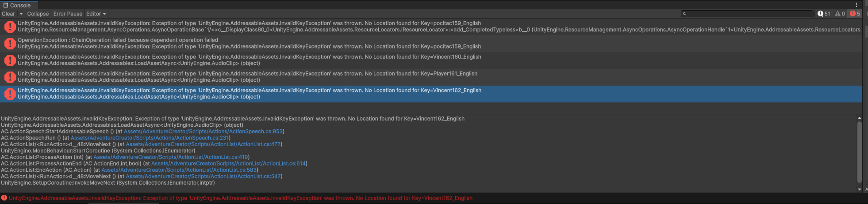Viewport: 868px width, 204px height.
Task: Open the console's three-dot options menu
Action: click(x=856, y=5)
